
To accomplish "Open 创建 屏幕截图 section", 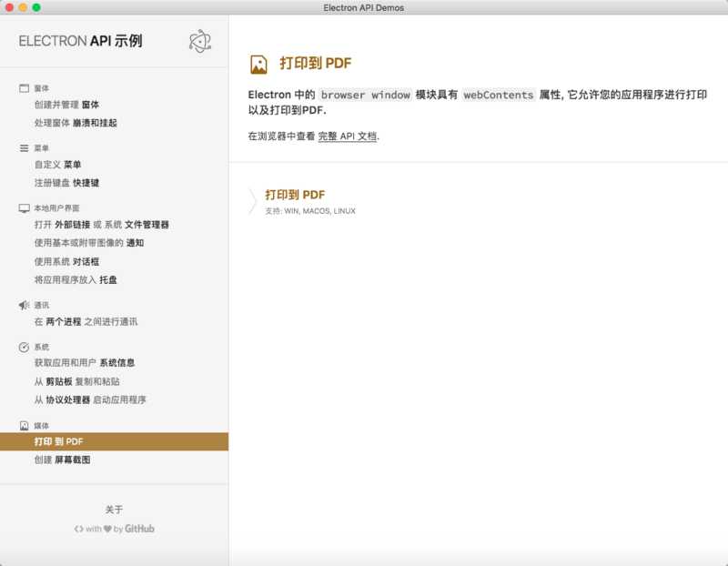I will pos(62,460).
